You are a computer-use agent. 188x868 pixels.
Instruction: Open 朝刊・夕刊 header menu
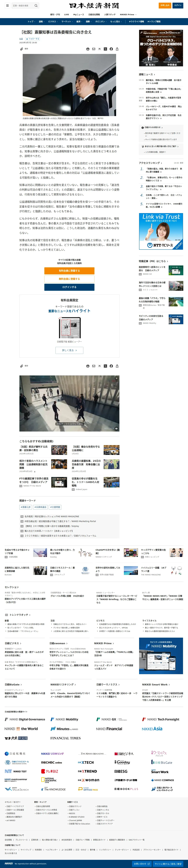point(55,14)
